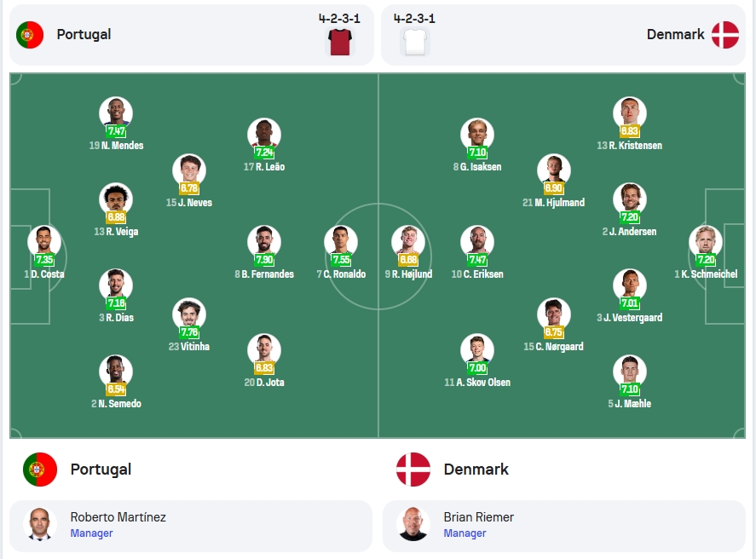The image size is (756, 559).
Task: Click the Portugal flag icon in header
Action: pos(30,35)
